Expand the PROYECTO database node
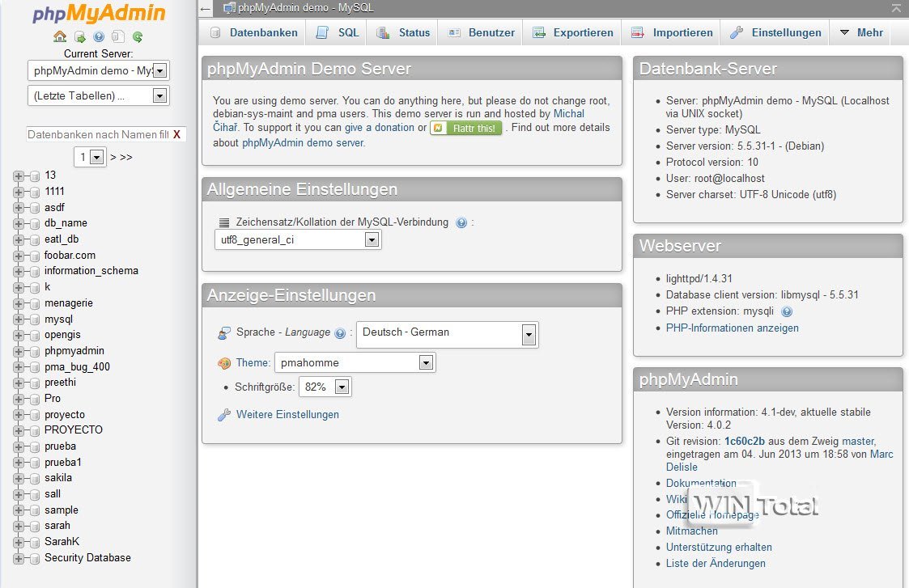This screenshot has height=588, width=909. [x=19, y=430]
